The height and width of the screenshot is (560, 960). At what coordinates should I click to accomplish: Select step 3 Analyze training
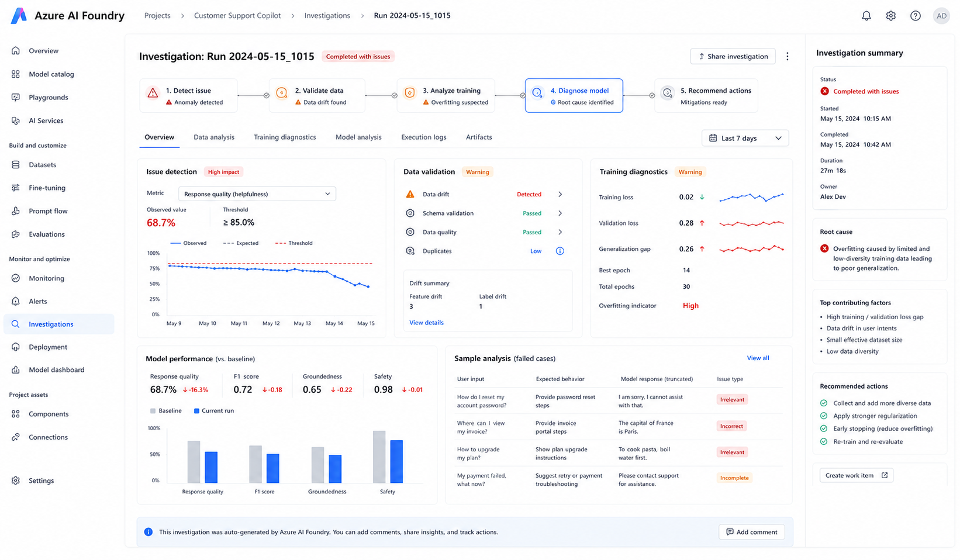(446, 96)
